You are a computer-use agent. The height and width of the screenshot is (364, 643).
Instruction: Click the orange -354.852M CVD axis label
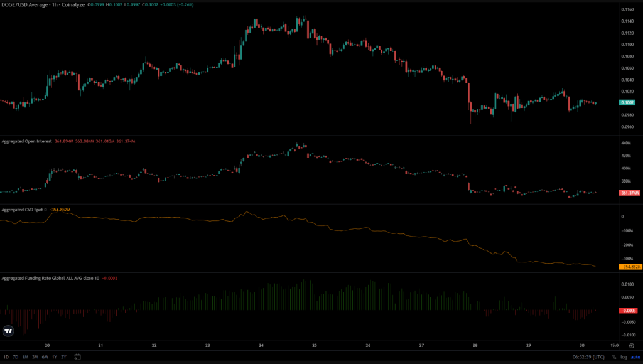coord(630,267)
